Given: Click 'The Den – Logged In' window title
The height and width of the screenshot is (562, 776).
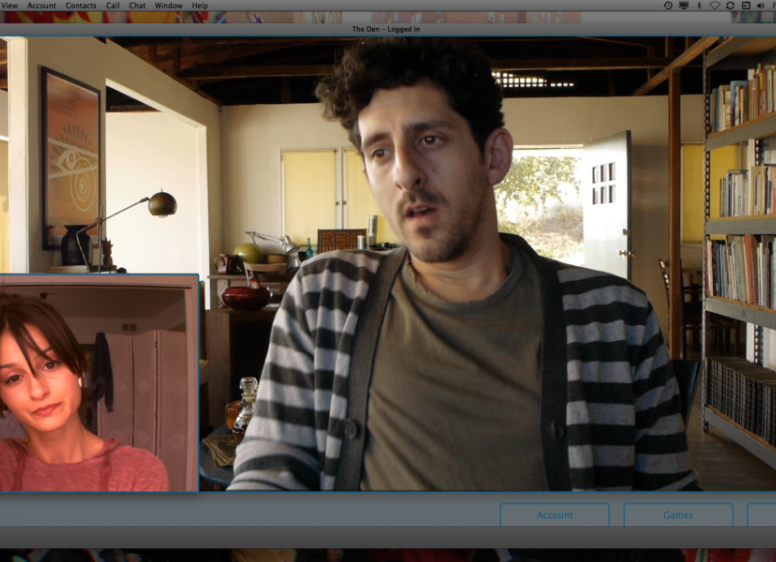Looking at the screenshot, I should [x=386, y=29].
